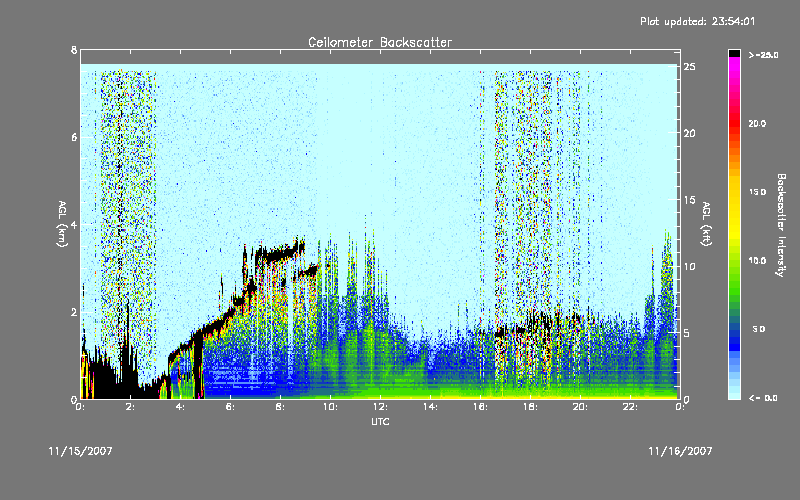The image size is (800, 500).
Task: Click the '6:' hour tick label on the x-axis
Action: pos(230,407)
